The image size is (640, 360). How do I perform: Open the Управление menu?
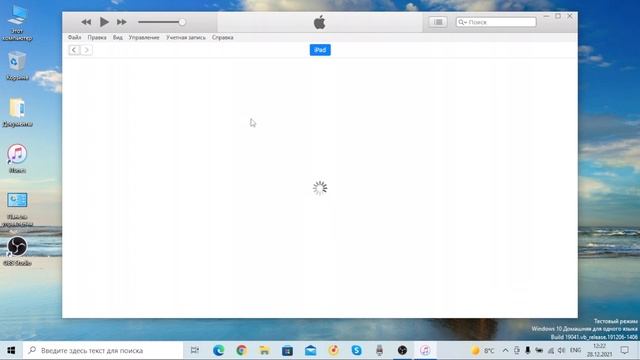144,37
